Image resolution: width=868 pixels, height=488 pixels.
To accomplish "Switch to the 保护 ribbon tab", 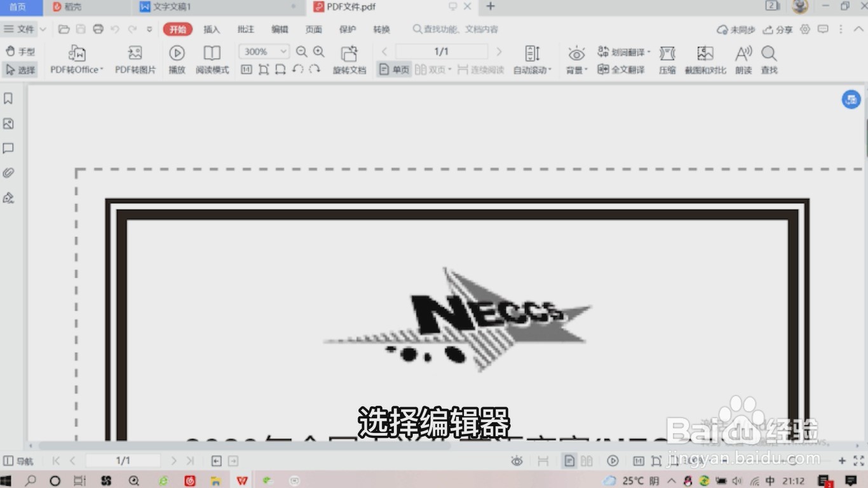I will tap(348, 29).
